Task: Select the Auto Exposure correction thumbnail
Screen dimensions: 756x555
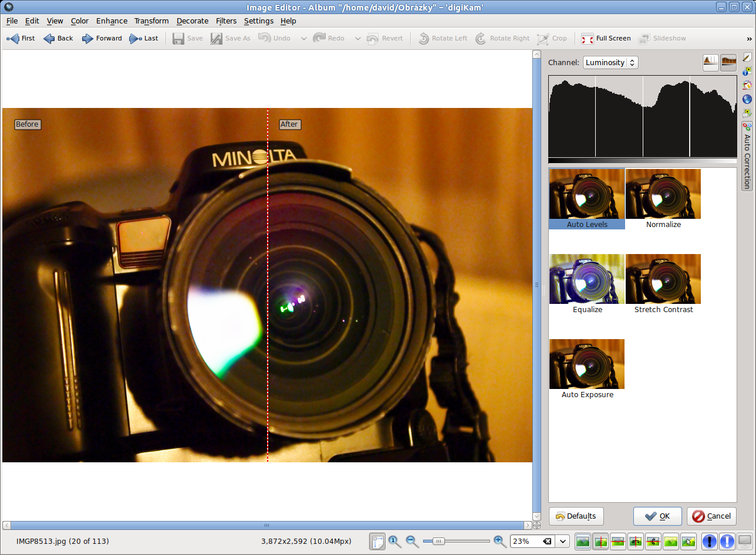Action: [587, 369]
